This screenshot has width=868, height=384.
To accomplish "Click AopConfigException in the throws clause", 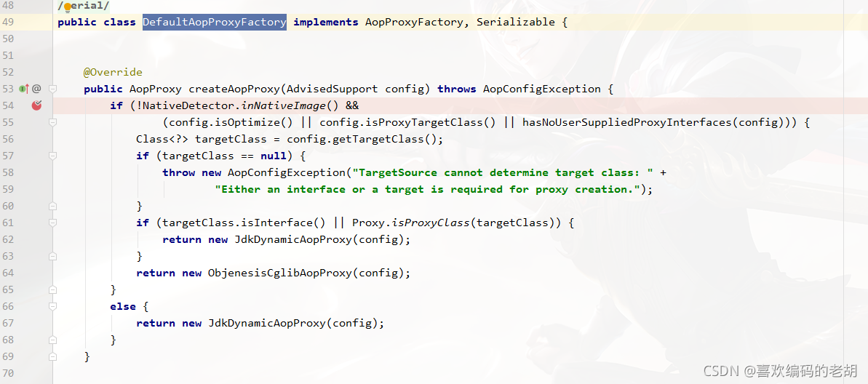I will pyautogui.click(x=542, y=89).
